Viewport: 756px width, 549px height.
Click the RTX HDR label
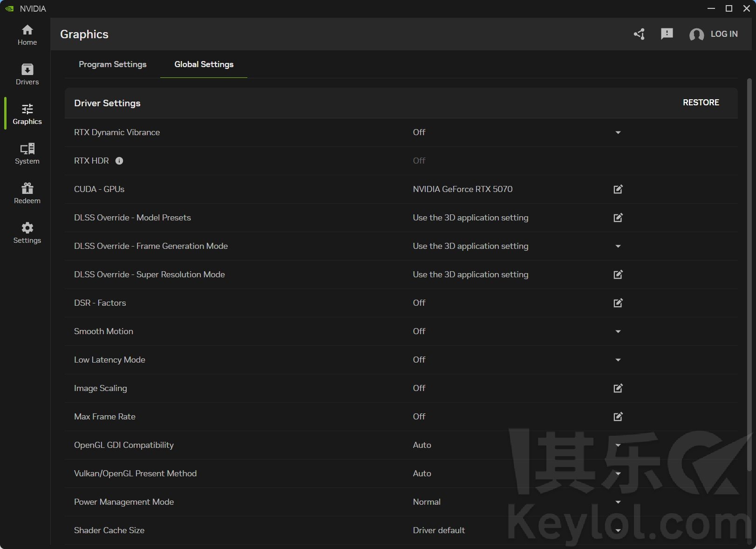pos(91,161)
